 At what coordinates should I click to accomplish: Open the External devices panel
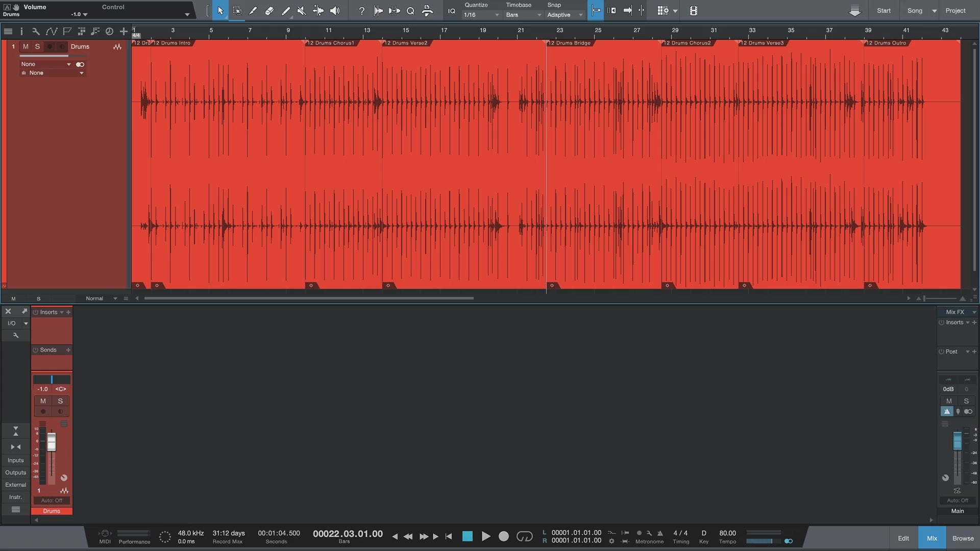coord(15,485)
